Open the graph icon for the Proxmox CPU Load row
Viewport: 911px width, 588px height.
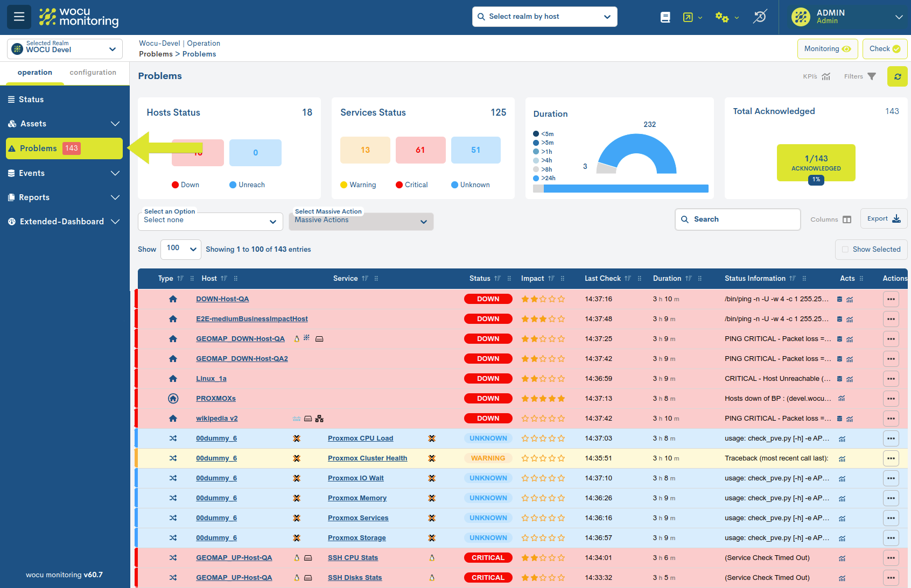(842, 439)
